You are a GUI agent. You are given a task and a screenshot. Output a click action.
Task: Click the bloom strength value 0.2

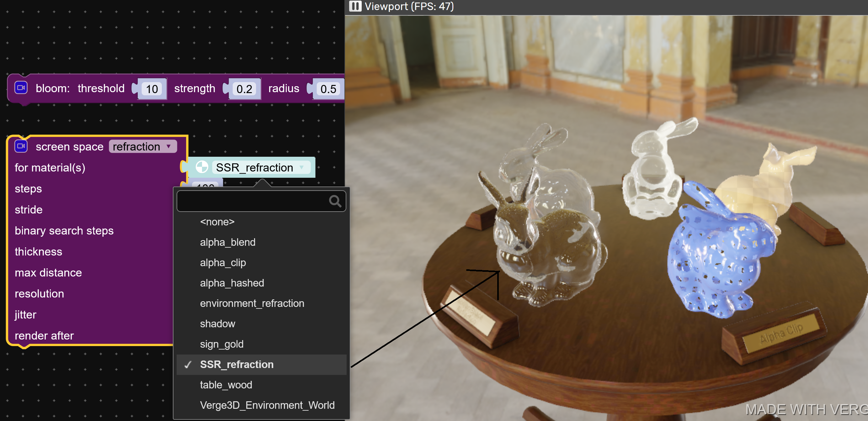(244, 89)
